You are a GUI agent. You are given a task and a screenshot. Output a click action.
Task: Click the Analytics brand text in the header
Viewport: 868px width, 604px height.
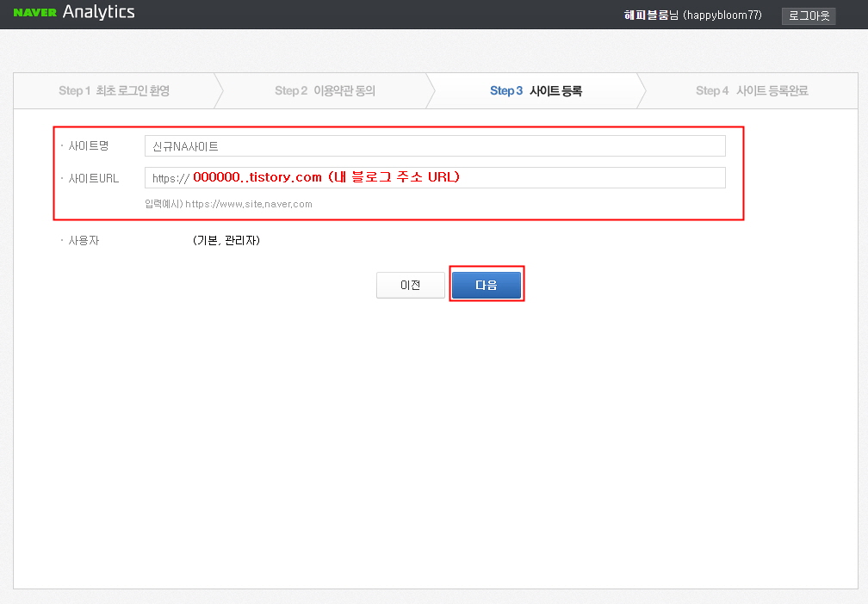[x=98, y=12]
